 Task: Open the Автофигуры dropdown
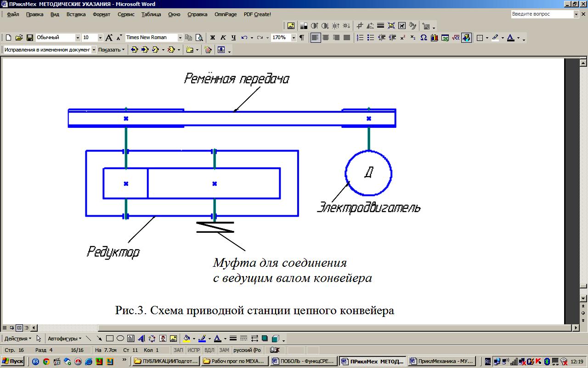click(64, 339)
